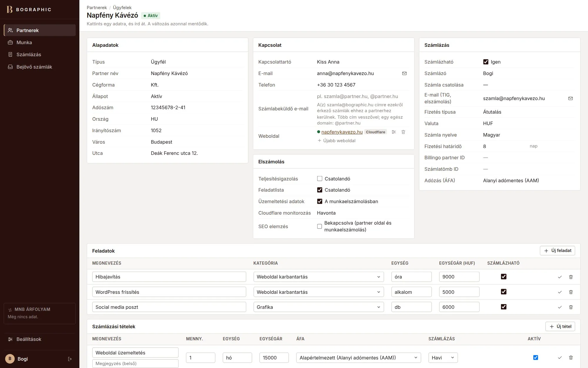Click the MNB Árfolyam exchange icon
Viewport: 588px width, 368px height.
[10, 310]
